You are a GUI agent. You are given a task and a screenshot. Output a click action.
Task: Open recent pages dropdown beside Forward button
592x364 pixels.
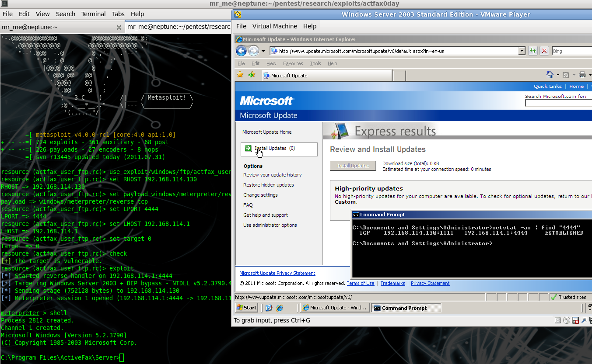(x=263, y=51)
